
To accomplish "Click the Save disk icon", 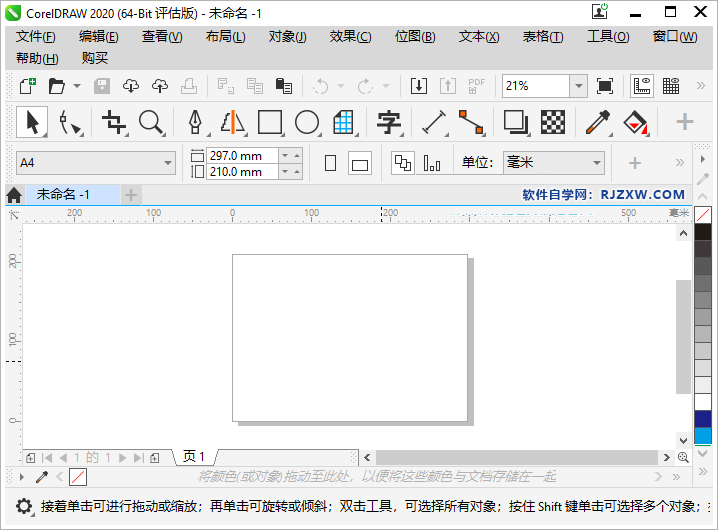I will click(102, 86).
